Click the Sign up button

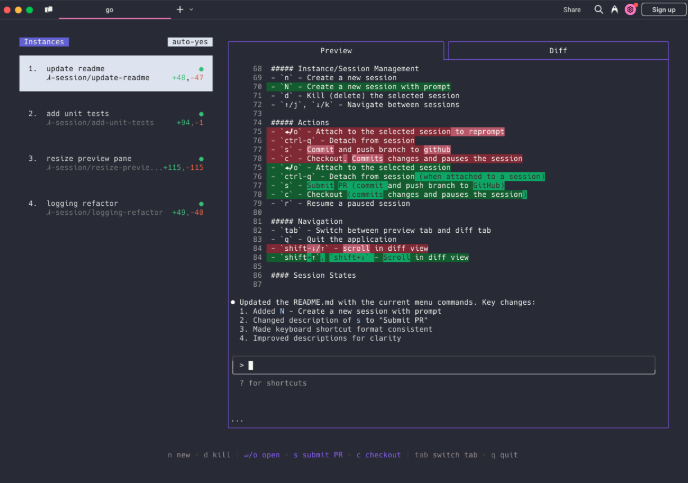point(662,9)
